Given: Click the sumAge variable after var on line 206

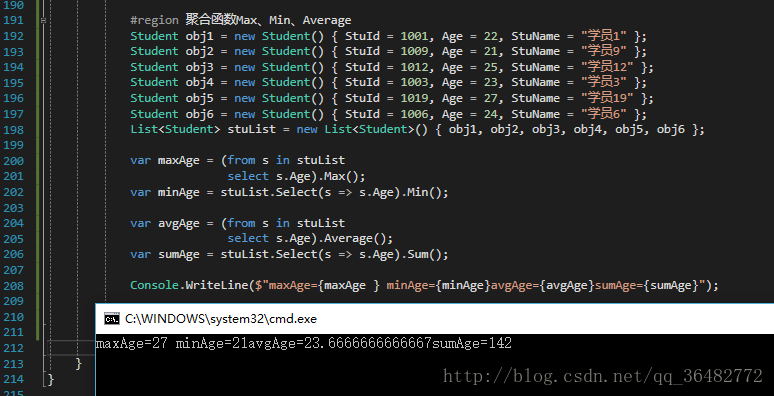Looking at the screenshot, I should [179, 254].
